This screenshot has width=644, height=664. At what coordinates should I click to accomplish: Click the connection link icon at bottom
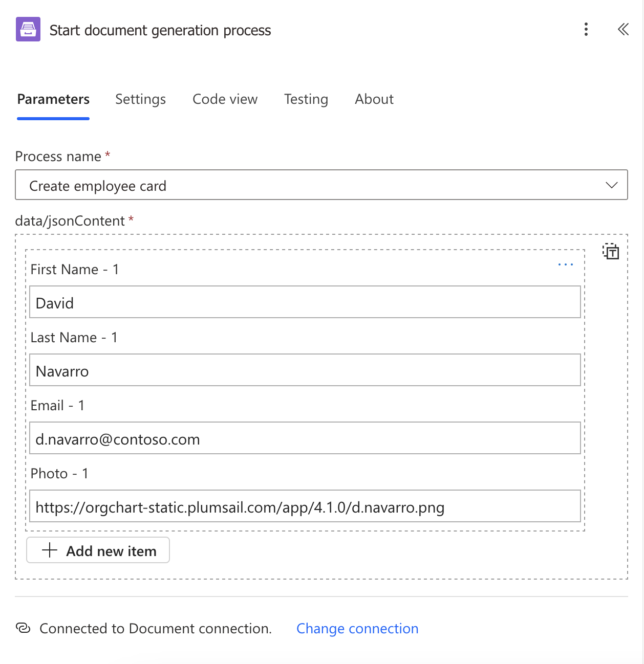[x=24, y=628]
